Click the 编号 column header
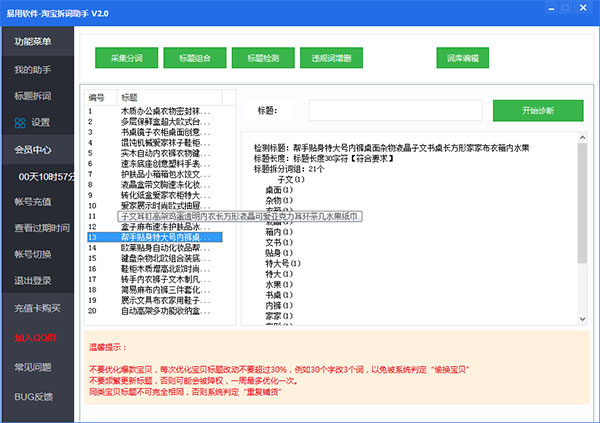This screenshot has height=423, width=600. click(x=101, y=98)
